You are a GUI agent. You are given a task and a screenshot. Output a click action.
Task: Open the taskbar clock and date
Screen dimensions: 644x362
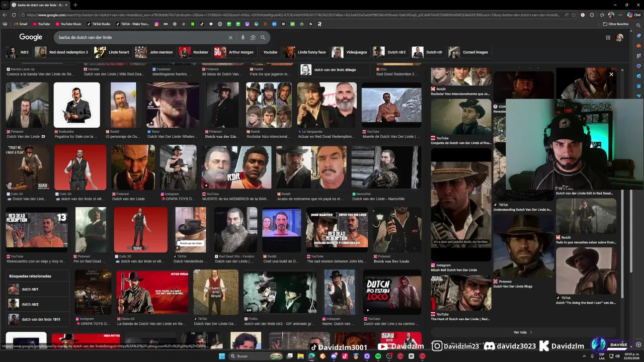click(x=632, y=356)
